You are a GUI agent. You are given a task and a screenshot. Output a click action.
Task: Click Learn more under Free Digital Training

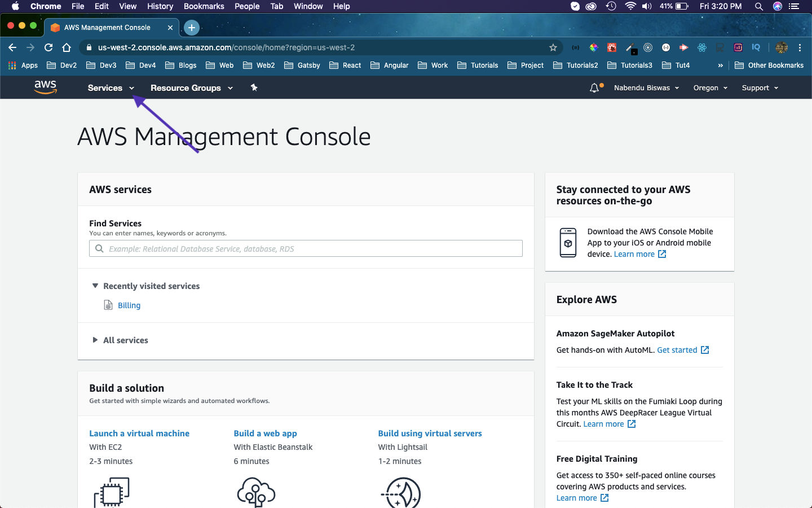582,498
